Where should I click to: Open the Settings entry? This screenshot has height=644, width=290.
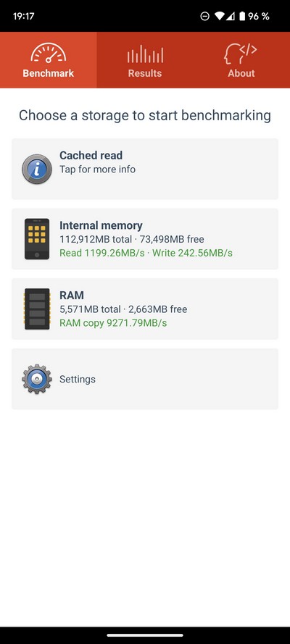tap(145, 379)
